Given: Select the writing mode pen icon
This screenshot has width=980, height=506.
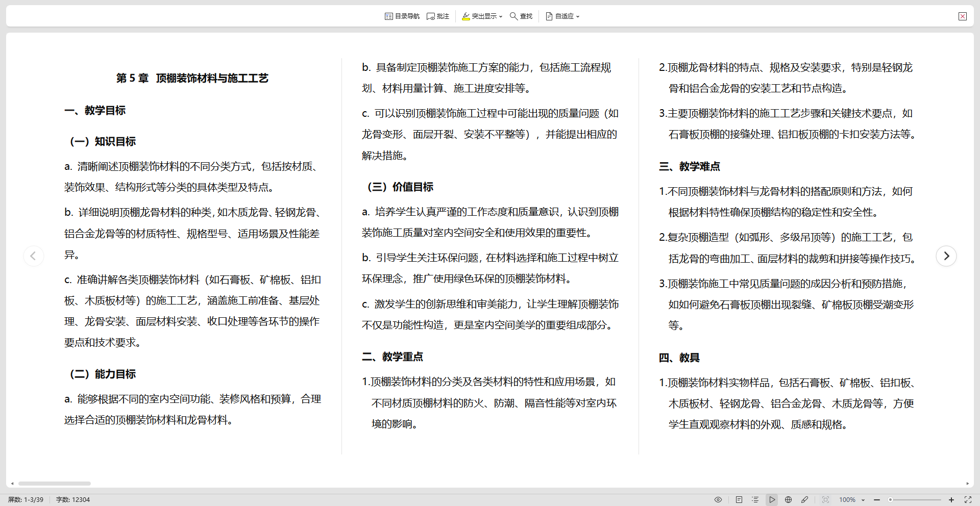Looking at the screenshot, I should click(x=804, y=500).
